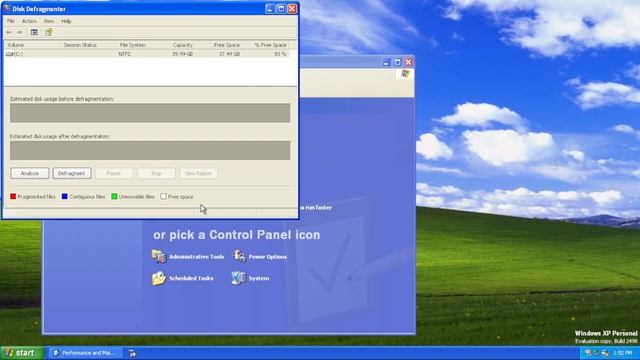
Task: Click the disk usage after defragmentation bar
Action: pos(150,151)
